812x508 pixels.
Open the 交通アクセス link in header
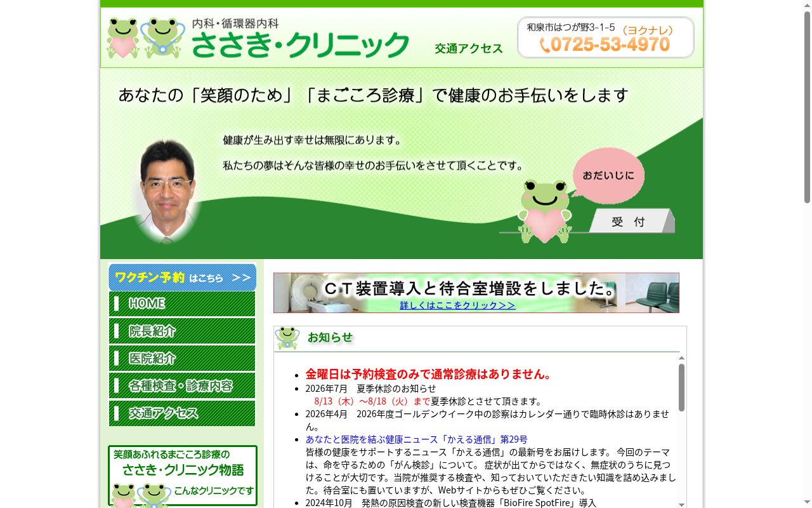tap(469, 48)
